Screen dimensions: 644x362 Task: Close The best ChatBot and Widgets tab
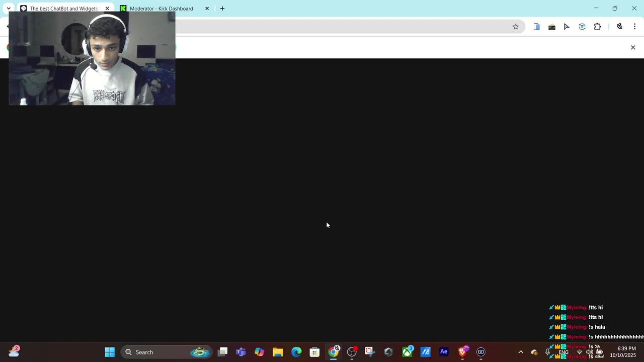[x=107, y=9]
